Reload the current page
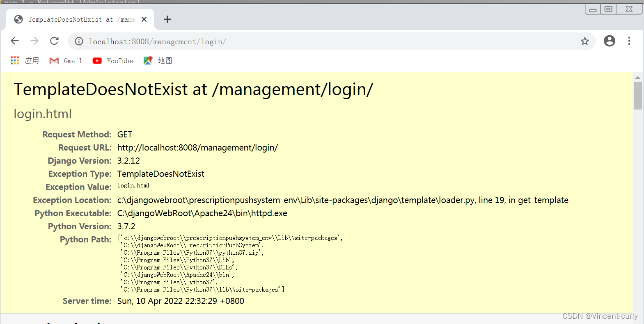The height and width of the screenshot is (324, 644). (x=54, y=41)
